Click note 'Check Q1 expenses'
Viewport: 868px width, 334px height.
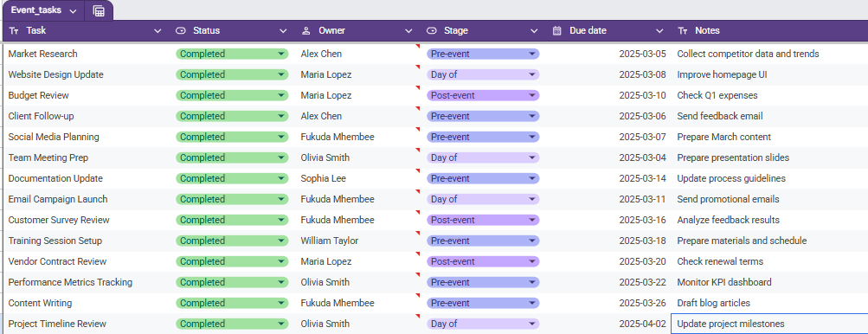[717, 95]
